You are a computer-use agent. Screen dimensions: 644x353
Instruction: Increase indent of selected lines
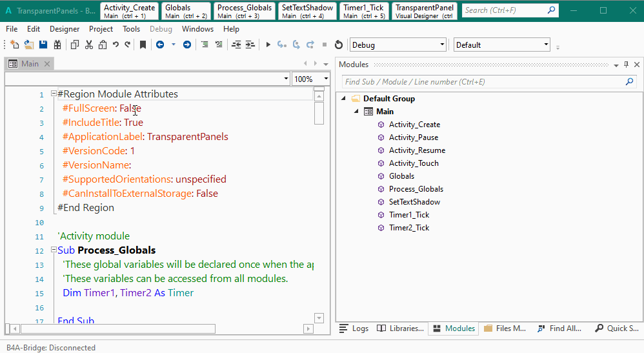pyautogui.click(x=250, y=45)
